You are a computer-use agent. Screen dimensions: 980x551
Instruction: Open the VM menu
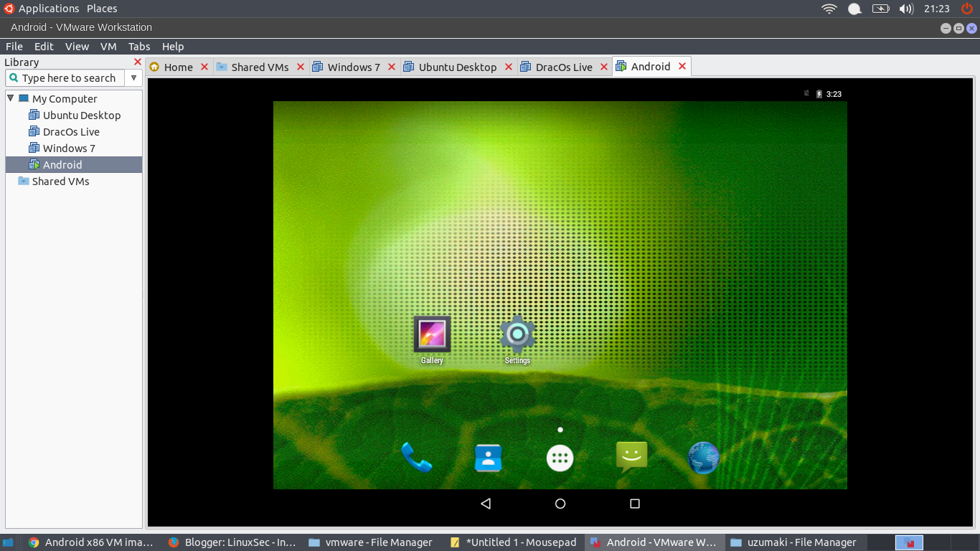108,46
